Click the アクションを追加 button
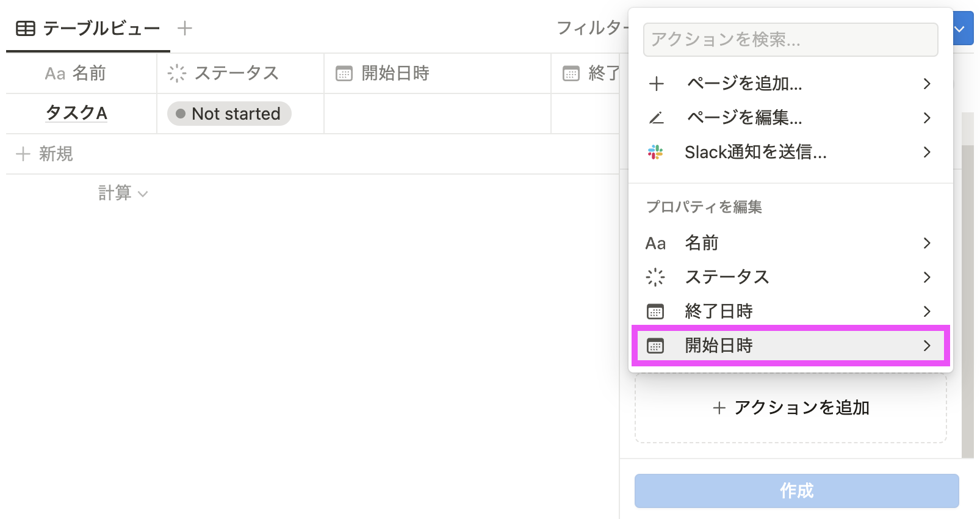Image resolution: width=980 pixels, height=519 pixels. [791, 408]
